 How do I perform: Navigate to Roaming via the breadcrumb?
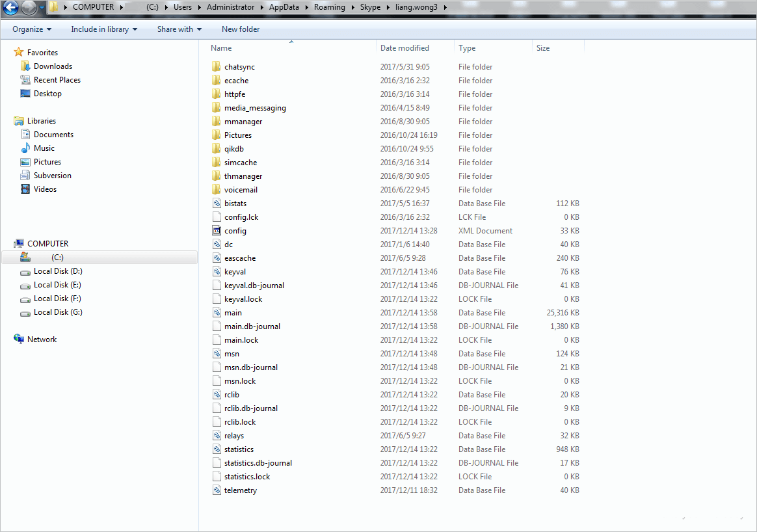pyautogui.click(x=329, y=7)
